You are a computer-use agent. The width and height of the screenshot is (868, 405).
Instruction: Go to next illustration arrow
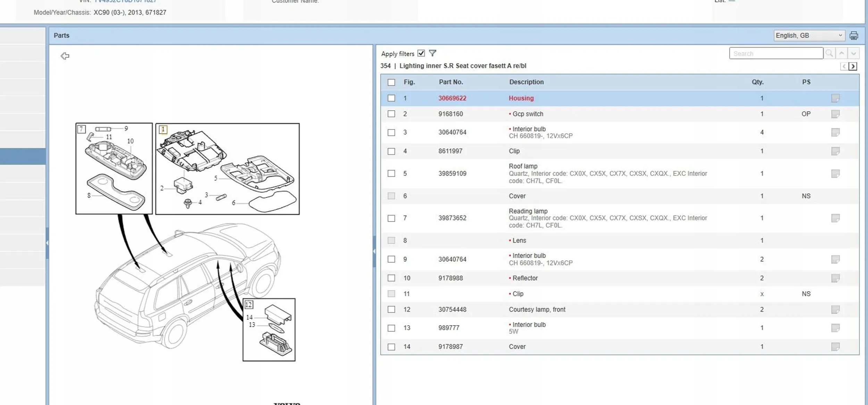pyautogui.click(x=853, y=66)
